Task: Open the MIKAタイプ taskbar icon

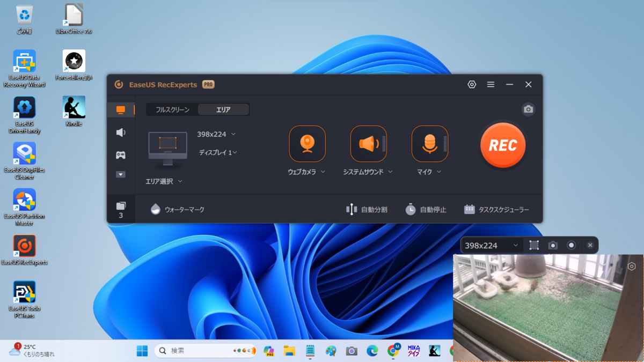Action: 414,351
